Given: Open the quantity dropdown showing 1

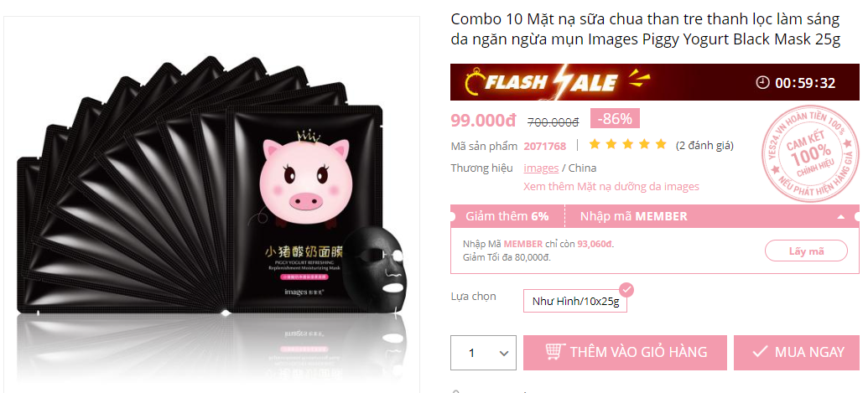Looking at the screenshot, I should click(483, 353).
